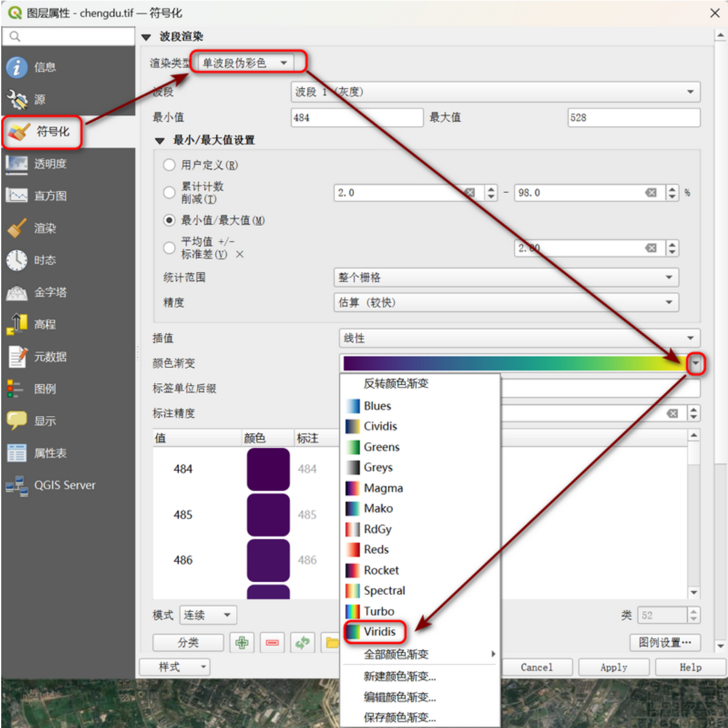This screenshot has width=728, height=728.
Task: Click the color swatch for value 485
Action: [x=268, y=514]
